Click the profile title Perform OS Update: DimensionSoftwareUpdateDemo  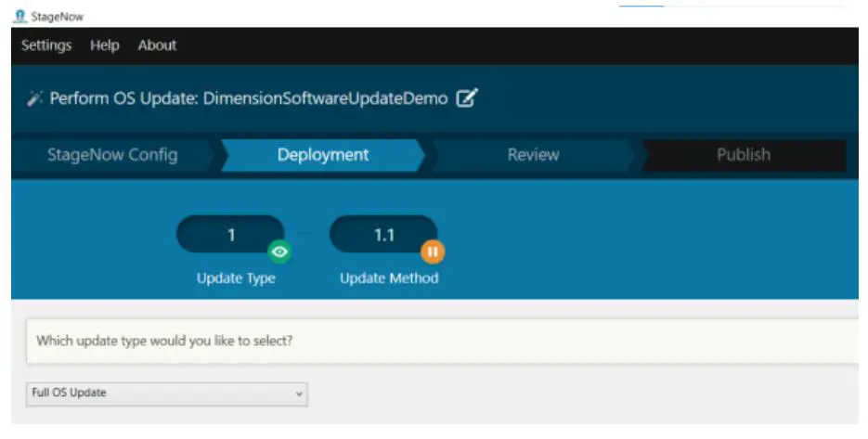tap(249, 98)
